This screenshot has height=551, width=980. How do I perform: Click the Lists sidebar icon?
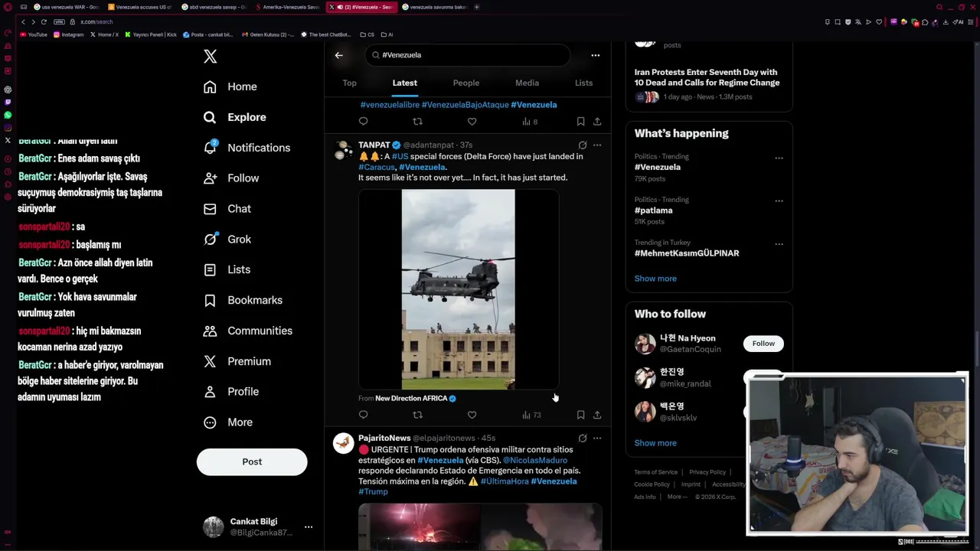coord(210,269)
